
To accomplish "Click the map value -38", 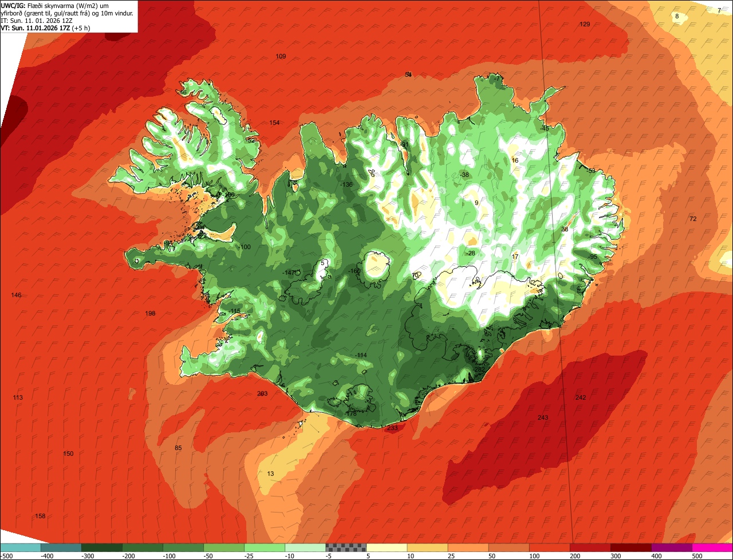I will [x=464, y=175].
